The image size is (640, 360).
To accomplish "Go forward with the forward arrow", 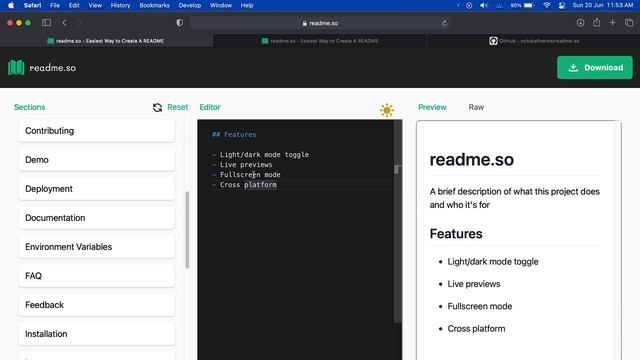I will tap(80, 23).
